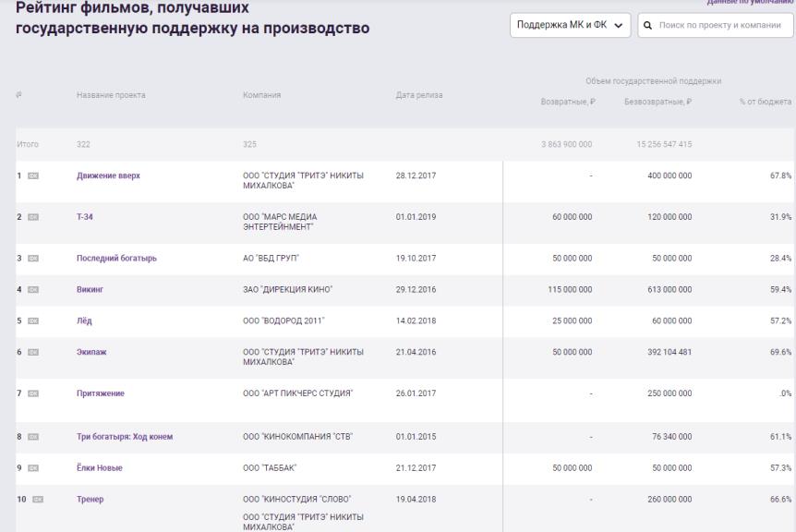796x532 pixels.
Task: Click the company ООО "КИНОСТУДИЯ "СЛОВО"
Action: click(x=297, y=499)
